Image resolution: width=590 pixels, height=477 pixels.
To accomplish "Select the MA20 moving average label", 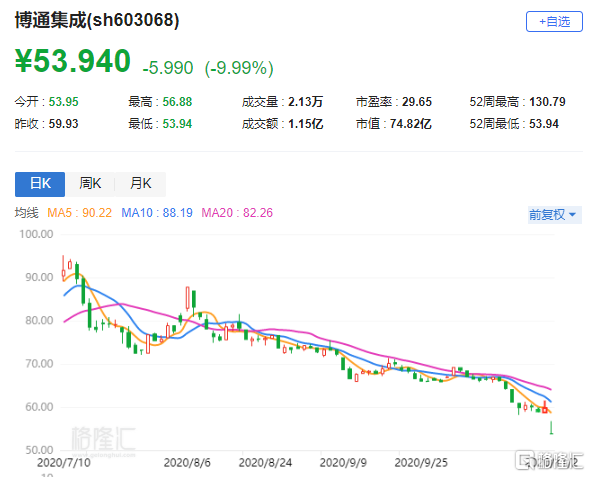I will (x=237, y=213).
